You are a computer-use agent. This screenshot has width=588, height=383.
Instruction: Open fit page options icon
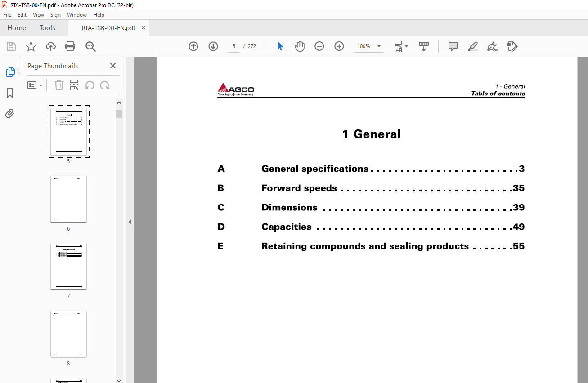[x=400, y=46]
